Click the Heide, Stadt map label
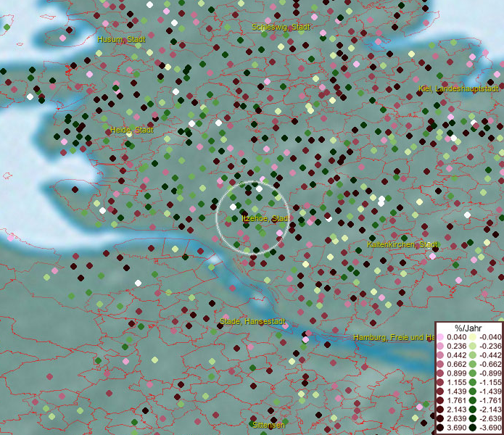Viewport: 504px width, 435px height. pyautogui.click(x=132, y=130)
